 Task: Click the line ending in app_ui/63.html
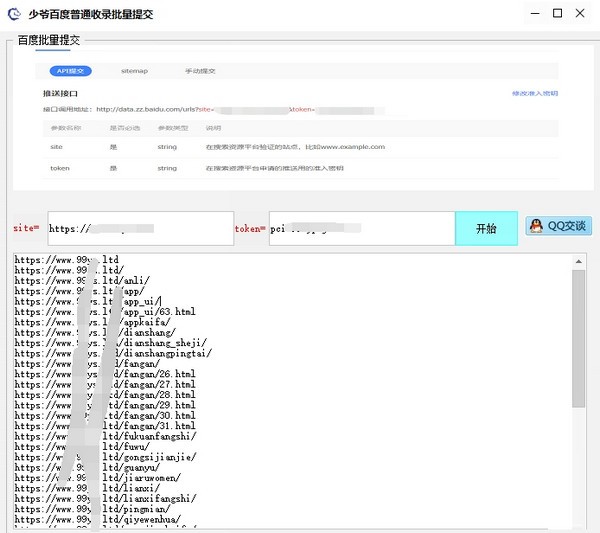point(105,311)
